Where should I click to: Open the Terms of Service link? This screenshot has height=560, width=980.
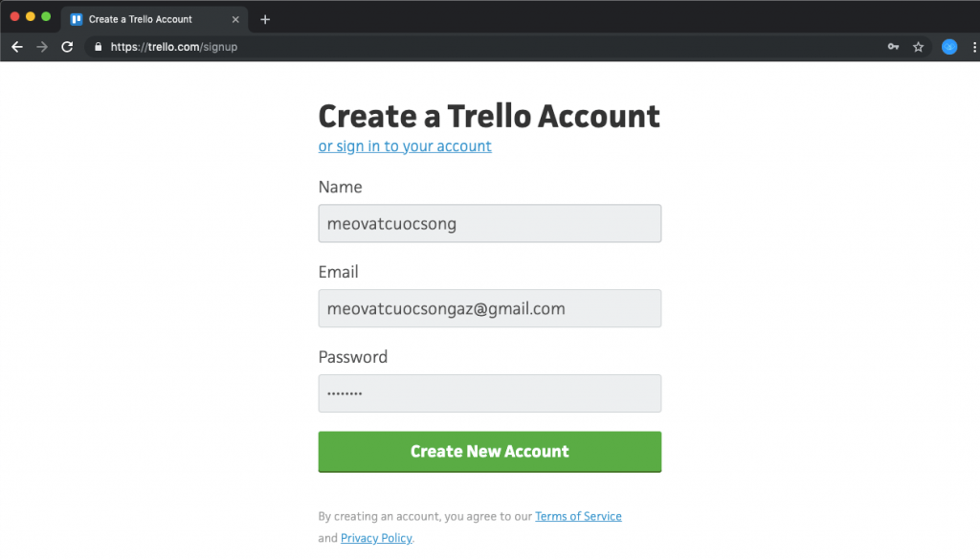coord(578,516)
